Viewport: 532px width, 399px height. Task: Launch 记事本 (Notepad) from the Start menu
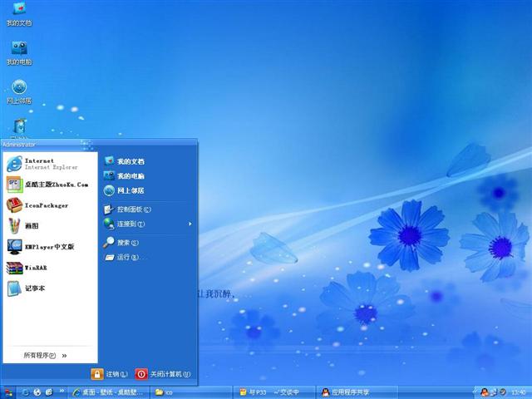(x=33, y=288)
